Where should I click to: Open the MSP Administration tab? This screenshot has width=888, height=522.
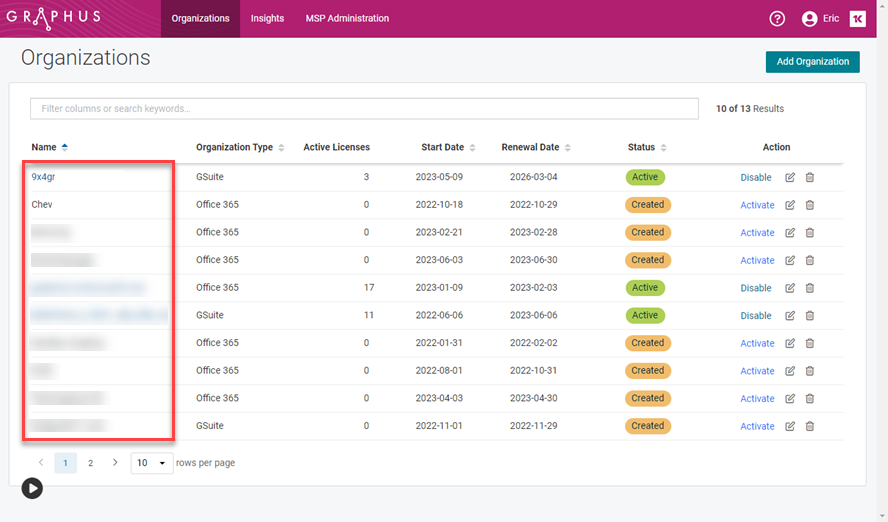(347, 19)
